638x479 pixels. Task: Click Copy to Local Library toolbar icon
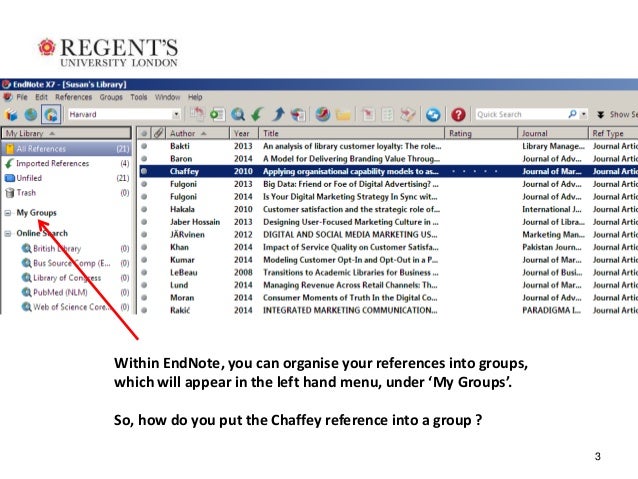click(x=197, y=114)
